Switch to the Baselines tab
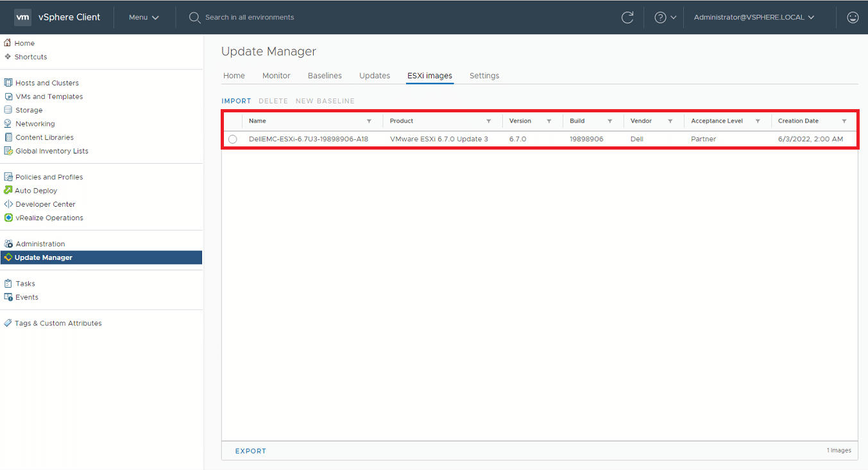The width and height of the screenshot is (868, 470). point(325,76)
